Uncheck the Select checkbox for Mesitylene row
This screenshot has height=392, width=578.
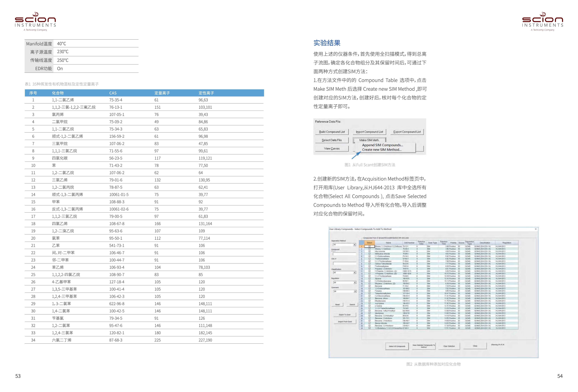[x=369, y=313]
